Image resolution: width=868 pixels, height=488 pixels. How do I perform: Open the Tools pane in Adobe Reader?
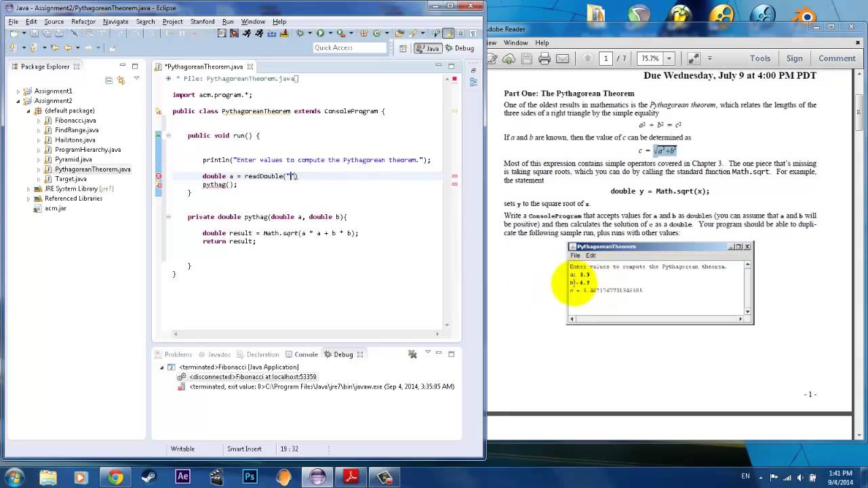(x=760, y=58)
